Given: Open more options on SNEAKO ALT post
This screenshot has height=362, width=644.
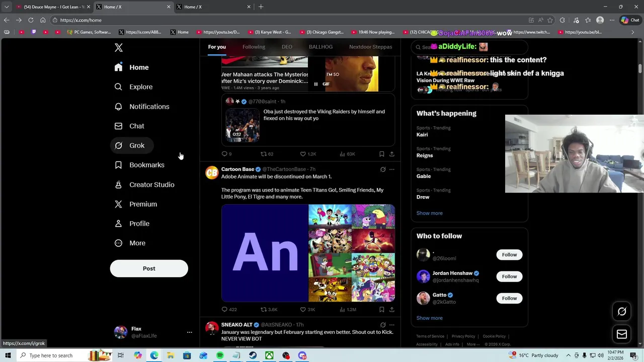Looking at the screenshot, I should pos(392,325).
